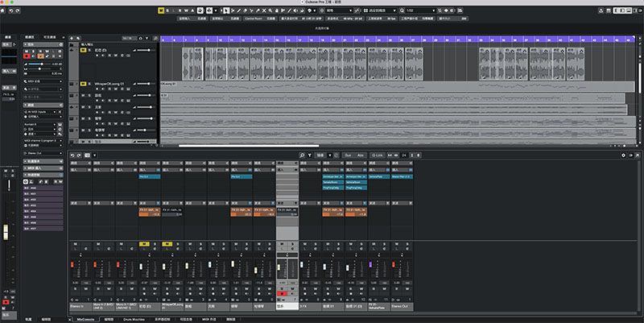
Task: Click the Stereo Out channel fader
Action: [x=394, y=265]
